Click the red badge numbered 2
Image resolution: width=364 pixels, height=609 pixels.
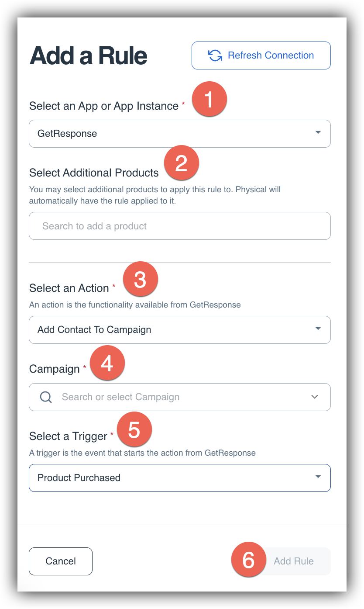pyautogui.click(x=181, y=163)
